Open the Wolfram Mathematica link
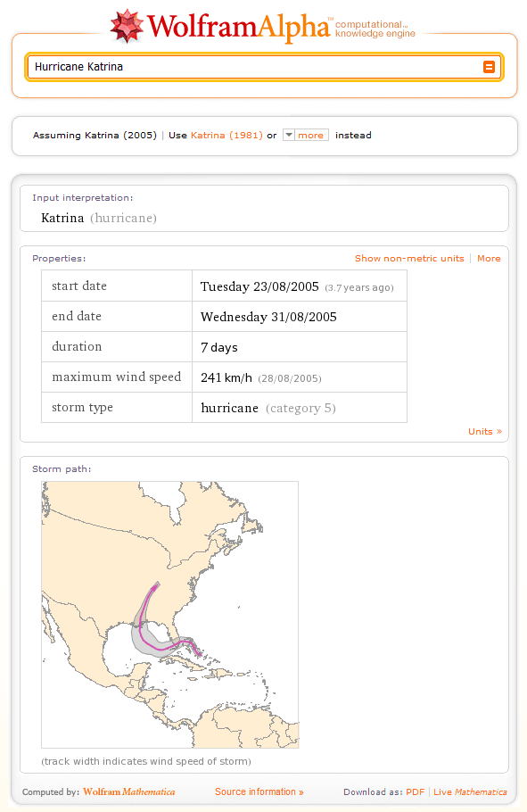The height and width of the screenshot is (812, 527). point(129,791)
